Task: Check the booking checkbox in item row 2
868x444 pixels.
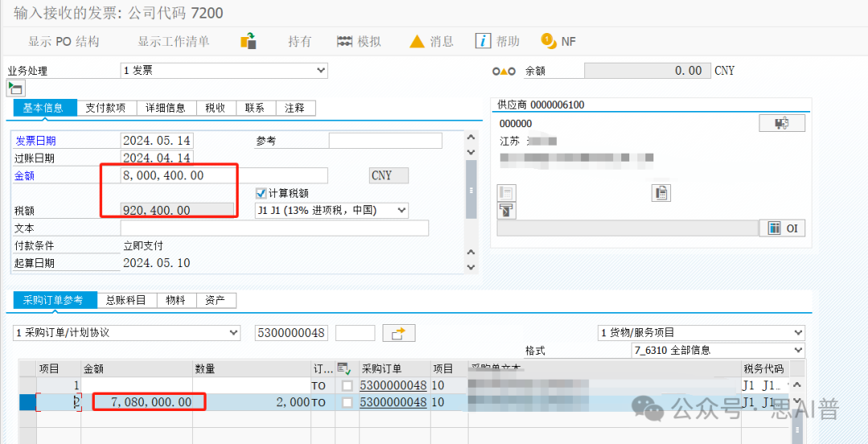Action: pos(347,401)
